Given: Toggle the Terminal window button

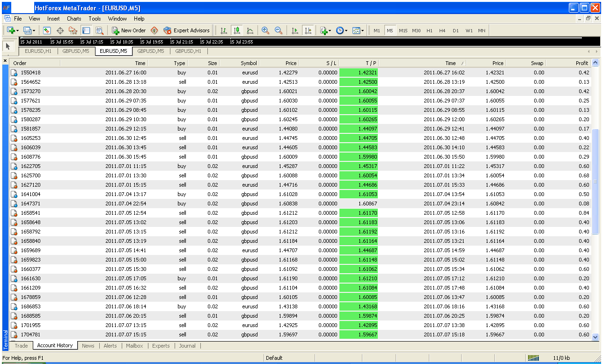Looking at the screenshot, I should [x=86, y=30].
